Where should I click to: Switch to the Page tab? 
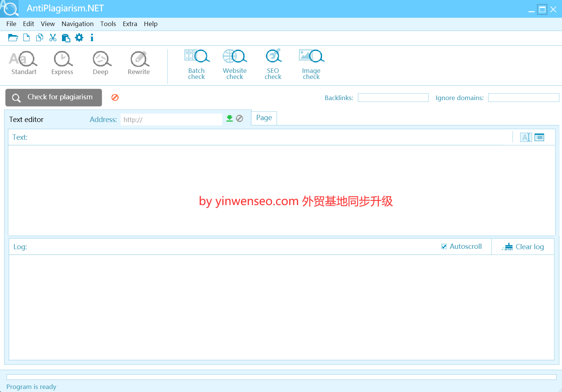(x=264, y=118)
